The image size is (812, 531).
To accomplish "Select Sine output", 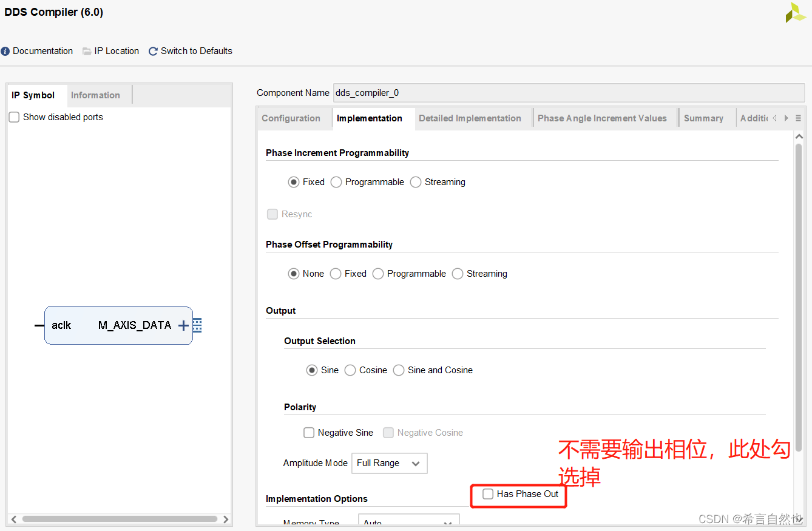I will 312,370.
